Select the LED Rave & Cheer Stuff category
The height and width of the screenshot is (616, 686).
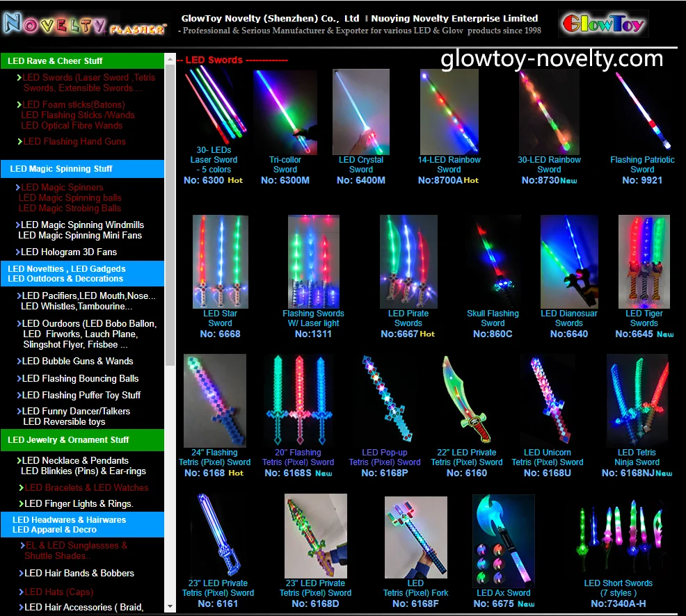tap(82, 60)
